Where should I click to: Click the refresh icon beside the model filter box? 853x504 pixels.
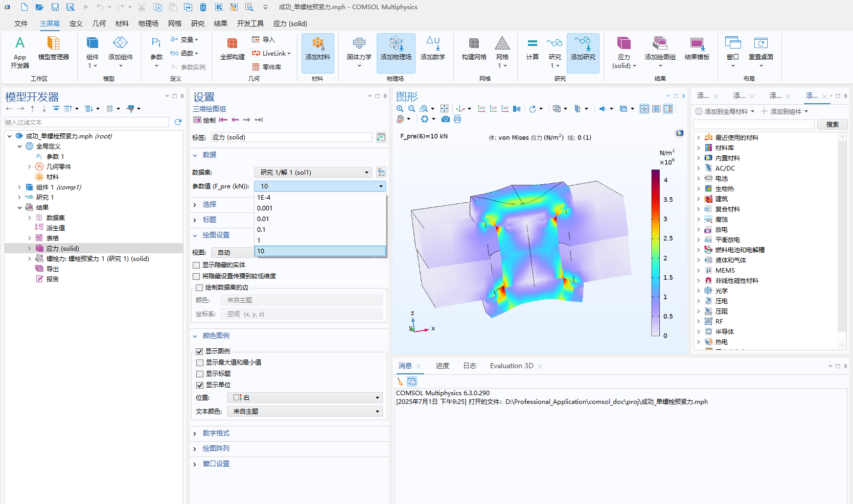(x=178, y=122)
